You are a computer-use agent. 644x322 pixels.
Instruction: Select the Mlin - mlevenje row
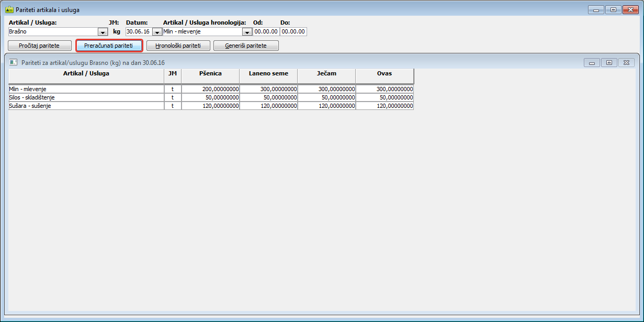click(86, 89)
